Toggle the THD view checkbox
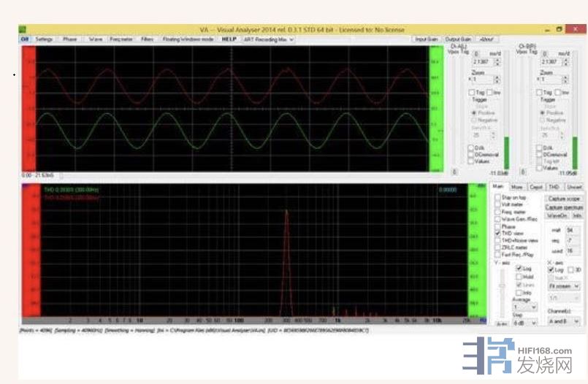The image size is (588, 384). [x=497, y=234]
